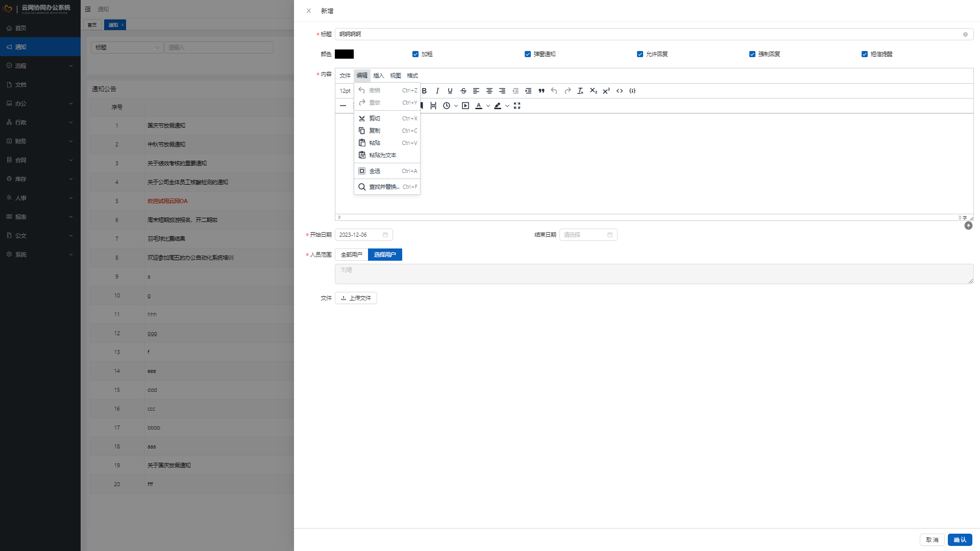Open the 视图 menu in the editor
Viewport: 980px width, 551px height.
(x=396, y=76)
